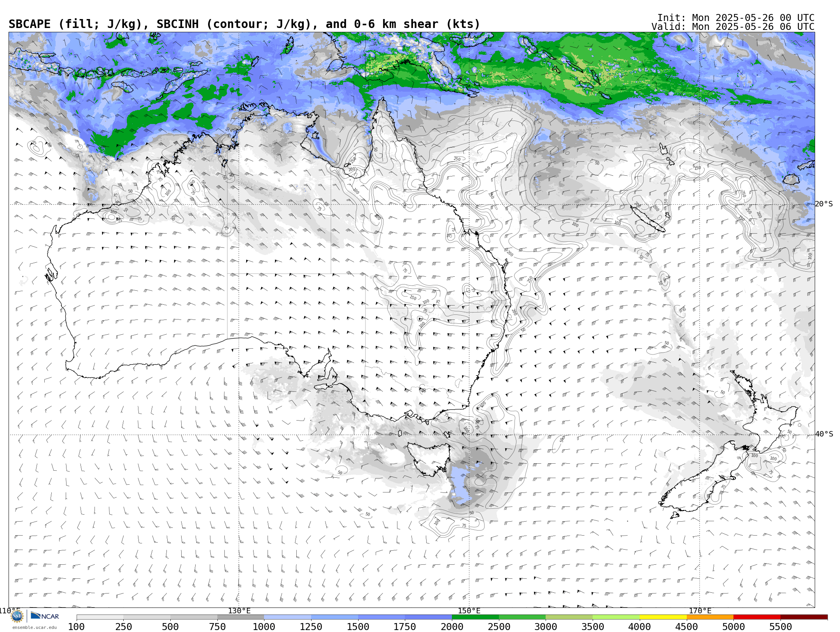Click the Init Mon 2025-05-26 00 UTC line

coord(736,18)
